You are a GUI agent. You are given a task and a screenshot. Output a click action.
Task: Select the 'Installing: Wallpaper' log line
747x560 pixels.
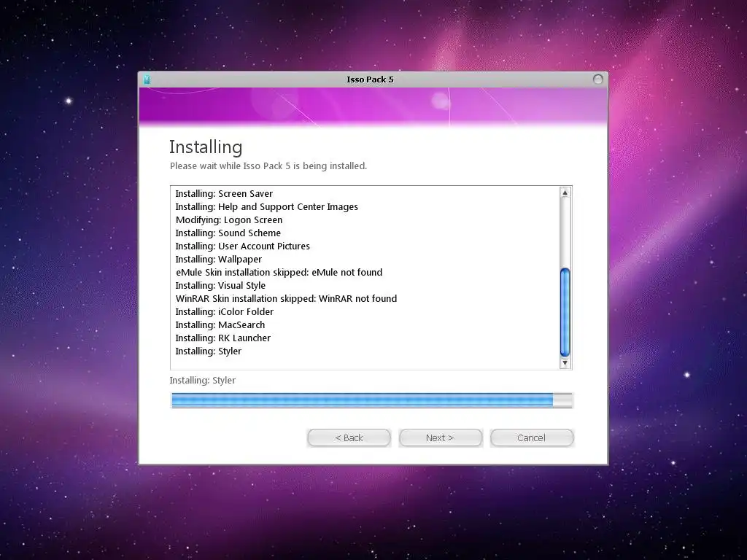click(218, 260)
